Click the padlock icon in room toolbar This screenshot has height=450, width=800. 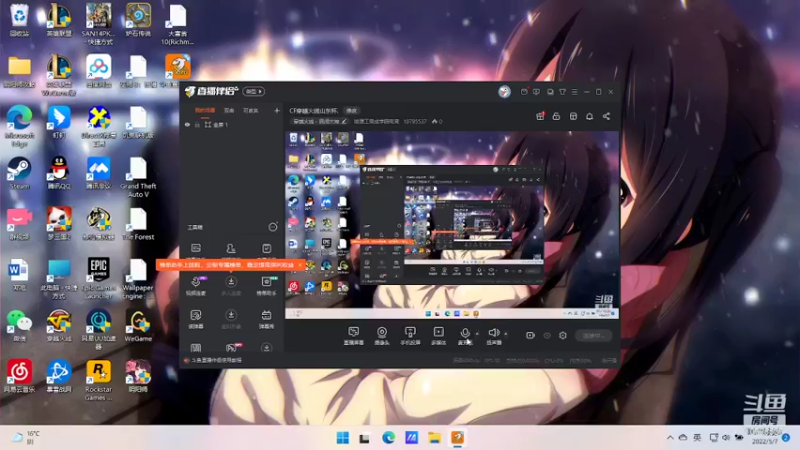pyautogui.click(x=556, y=116)
